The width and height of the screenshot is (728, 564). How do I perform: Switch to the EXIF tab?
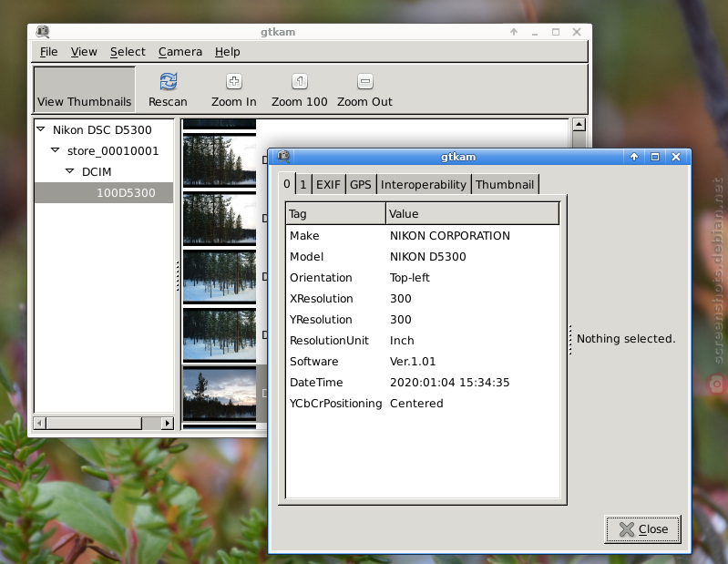click(328, 185)
